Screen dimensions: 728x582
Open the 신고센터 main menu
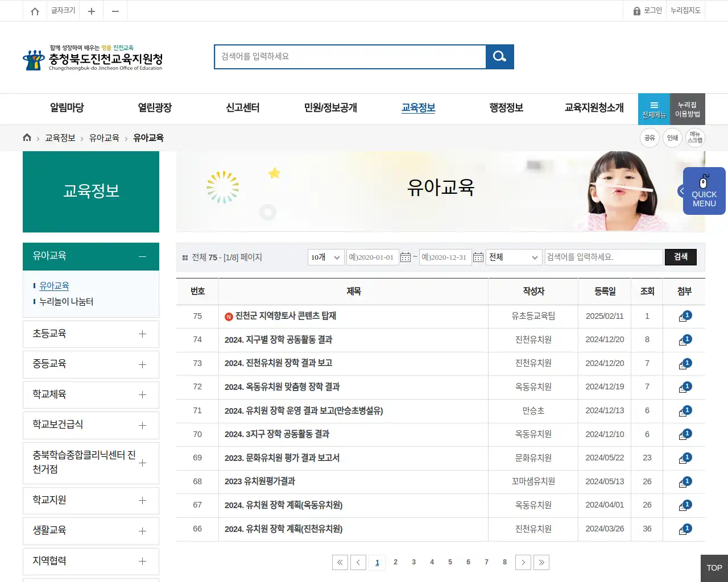243,108
